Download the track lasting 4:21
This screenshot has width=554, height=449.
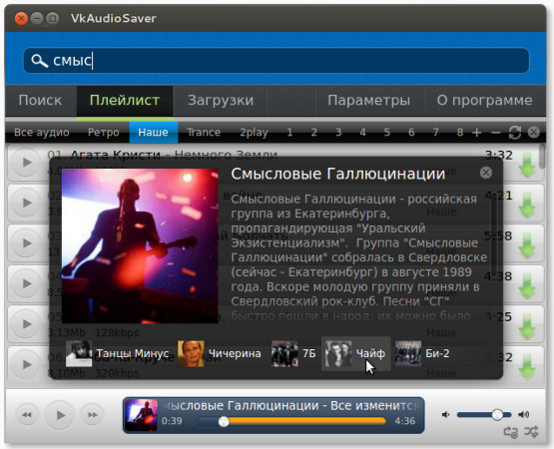point(527,205)
